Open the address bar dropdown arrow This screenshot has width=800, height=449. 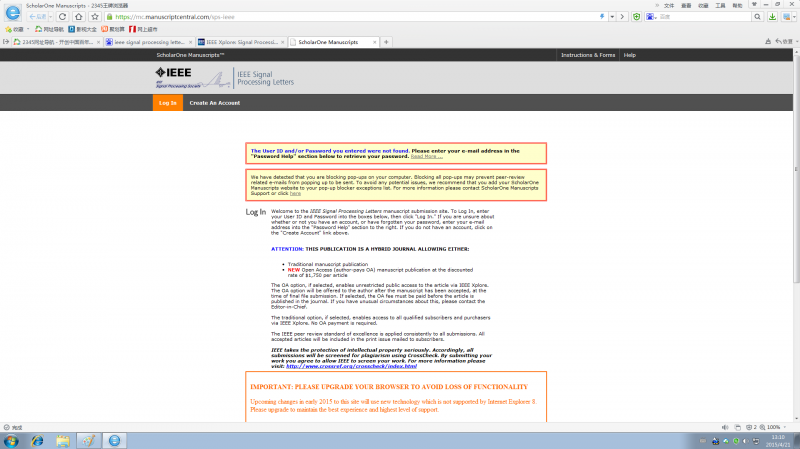(x=612, y=17)
